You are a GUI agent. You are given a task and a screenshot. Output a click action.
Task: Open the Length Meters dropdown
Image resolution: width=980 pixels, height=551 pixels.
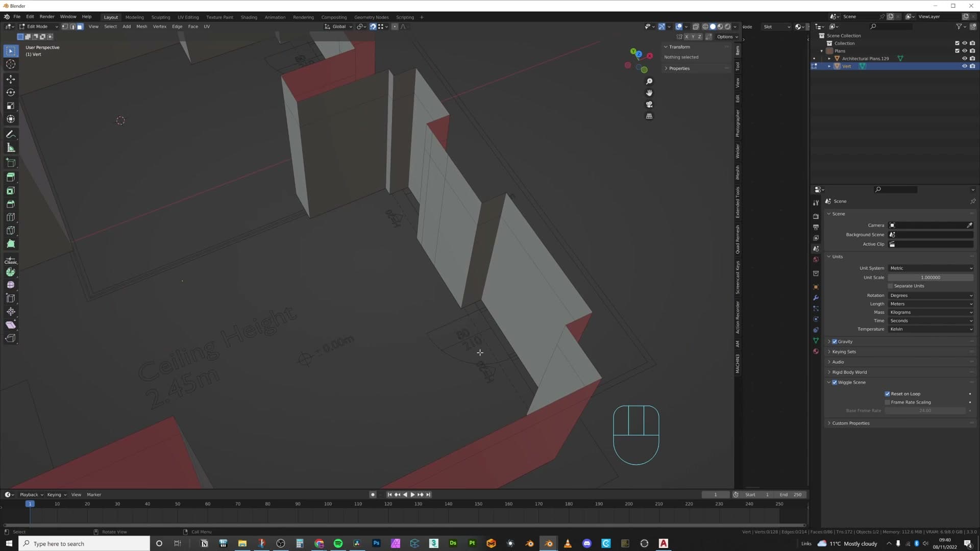930,304
